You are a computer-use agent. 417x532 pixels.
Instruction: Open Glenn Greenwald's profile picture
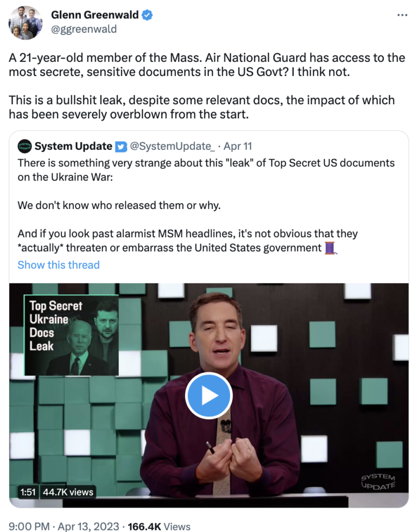(26, 23)
